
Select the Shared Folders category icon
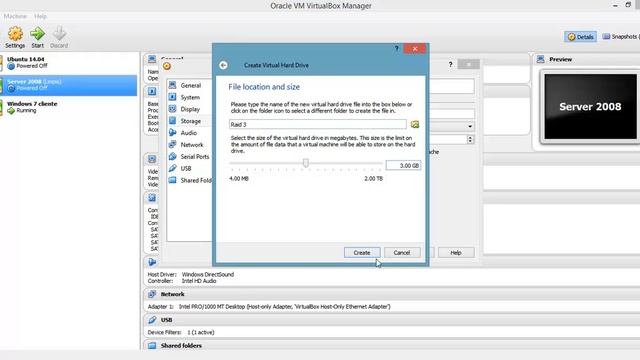(x=173, y=180)
